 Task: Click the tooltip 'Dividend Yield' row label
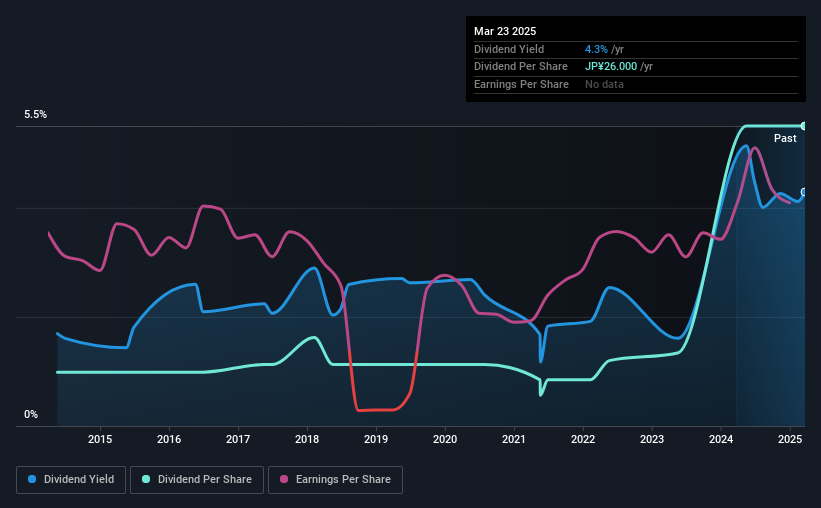(x=509, y=49)
